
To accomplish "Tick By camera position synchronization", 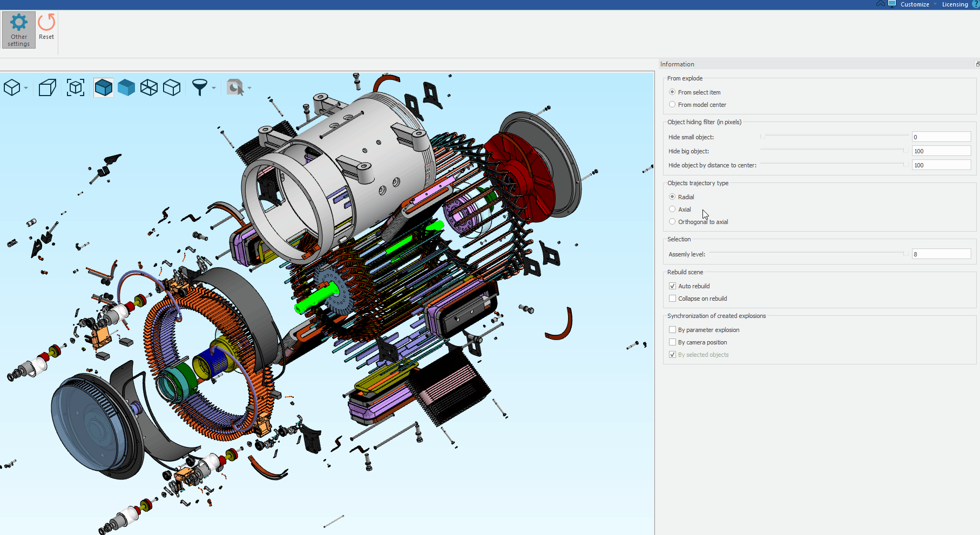I will point(672,342).
